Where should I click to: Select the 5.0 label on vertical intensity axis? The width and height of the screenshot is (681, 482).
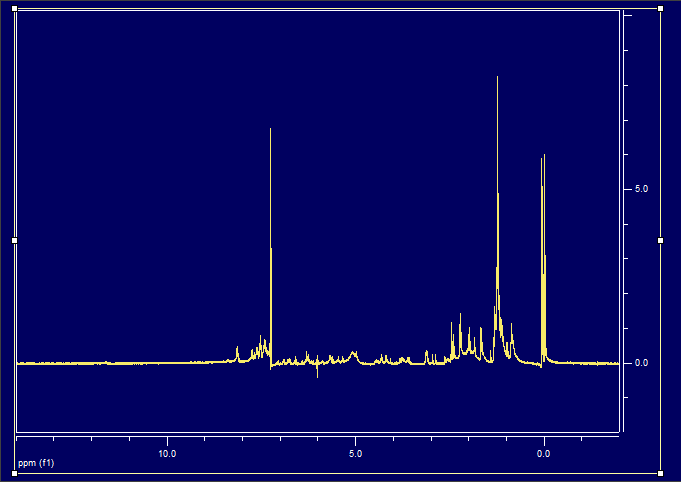(x=641, y=189)
